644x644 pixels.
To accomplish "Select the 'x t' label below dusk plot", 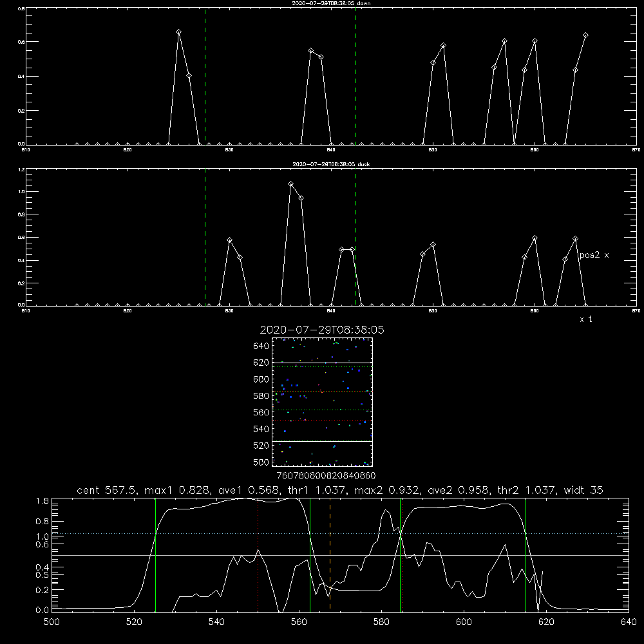I will [x=585, y=319].
